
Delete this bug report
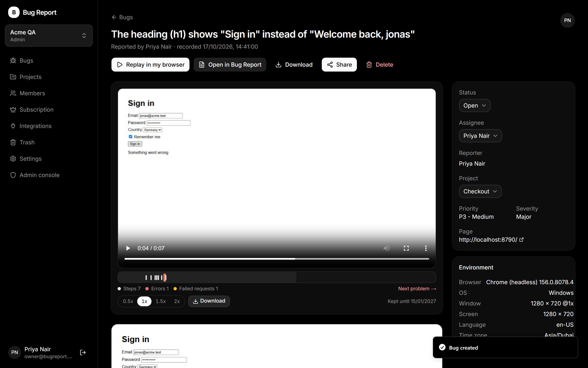(380, 64)
